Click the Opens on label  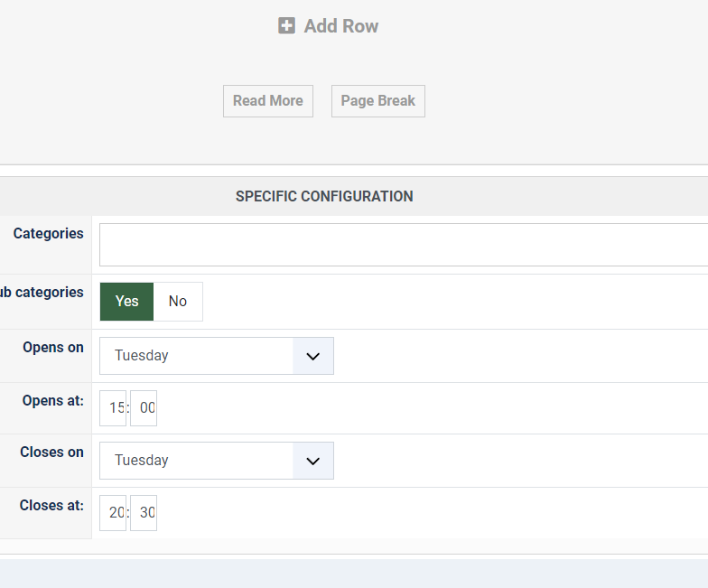pyautogui.click(x=53, y=348)
